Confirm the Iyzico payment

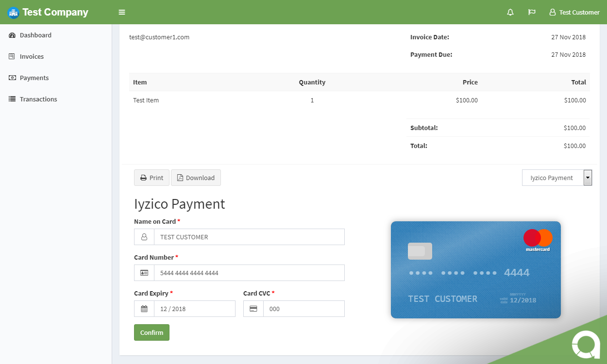pyautogui.click(x=152, y=332)
